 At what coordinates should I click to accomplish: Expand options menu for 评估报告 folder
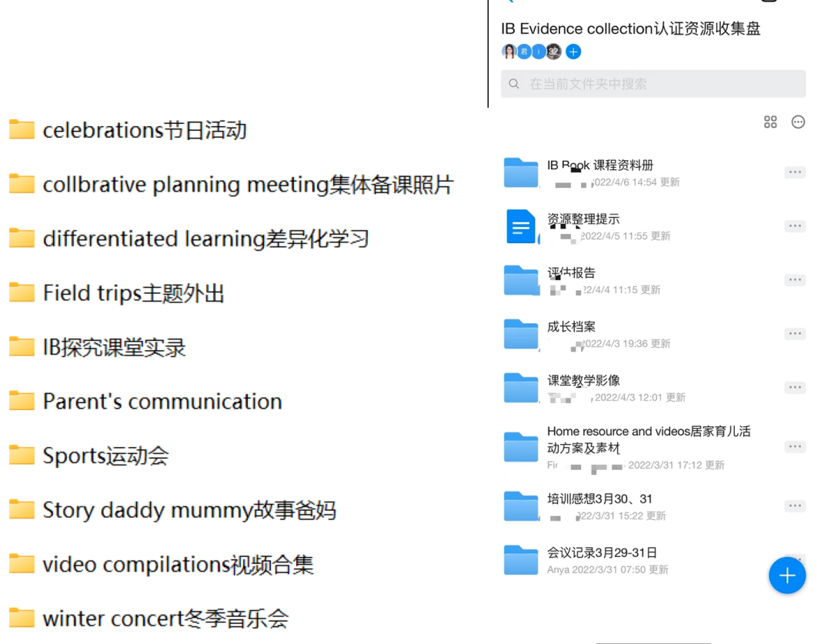pyautogui.click(x=795, y=280)
